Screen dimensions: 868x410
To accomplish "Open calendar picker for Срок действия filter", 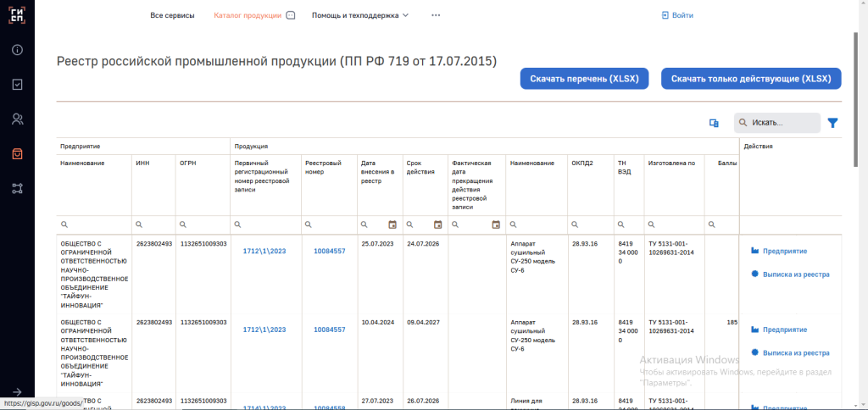I will [x=438, y=224].
